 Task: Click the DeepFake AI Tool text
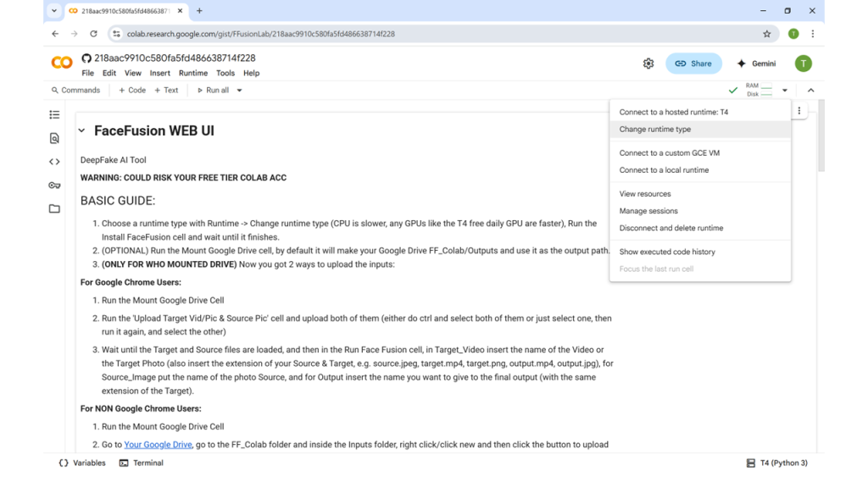(x=114, y=160)
